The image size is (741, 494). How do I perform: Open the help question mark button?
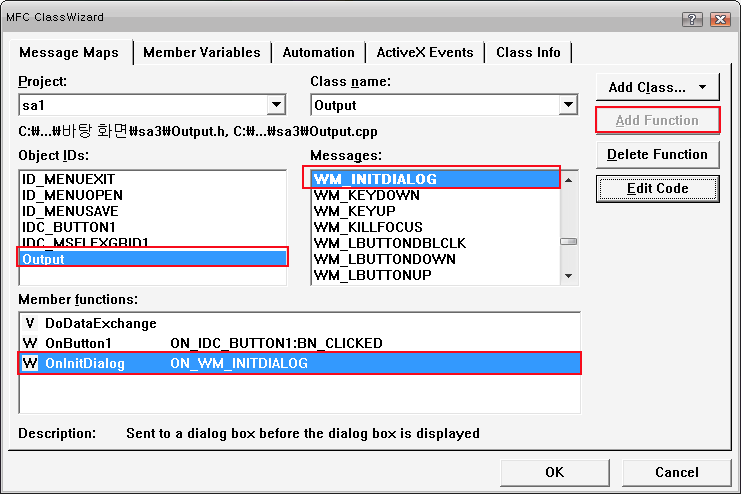click(x=692, y=19)
